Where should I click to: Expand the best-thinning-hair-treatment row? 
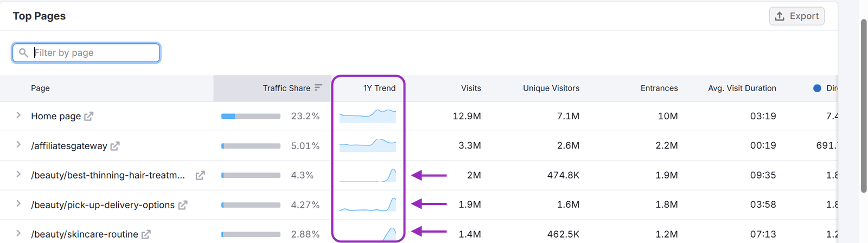pyautogui.click(x=18, y=175)
